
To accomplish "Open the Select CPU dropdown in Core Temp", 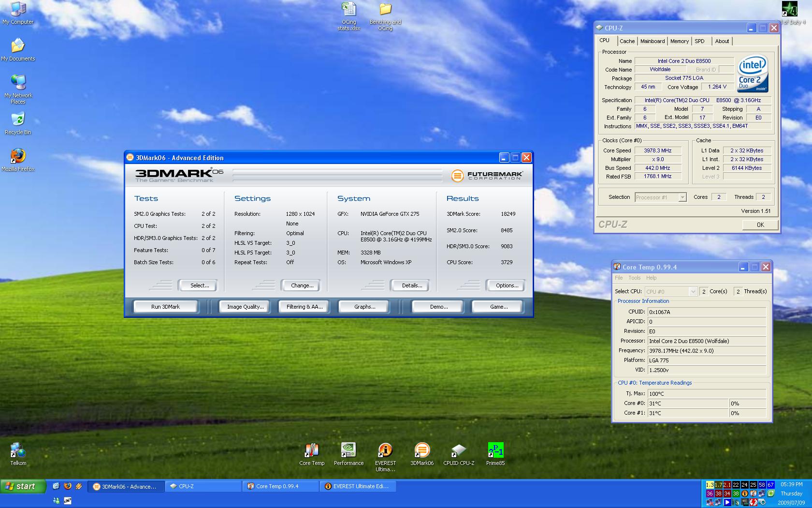I will pos(671,291).
